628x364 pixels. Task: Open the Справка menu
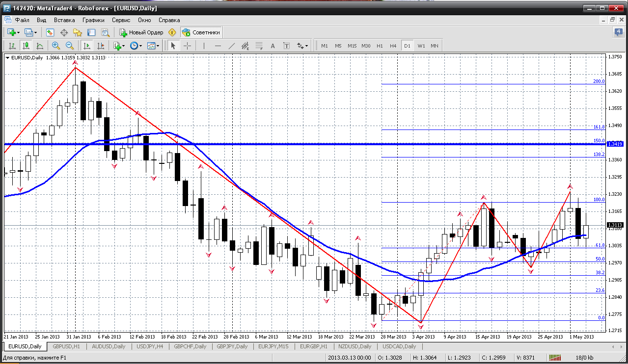click(169, 20)
